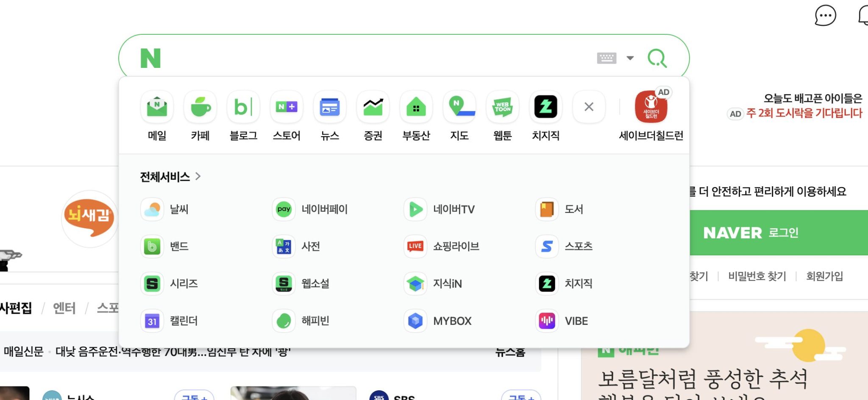The height and width of the screenshot is (400, 868).
Task: Open the 지도 (Map) shortcut icon
Action: point(459,107)
